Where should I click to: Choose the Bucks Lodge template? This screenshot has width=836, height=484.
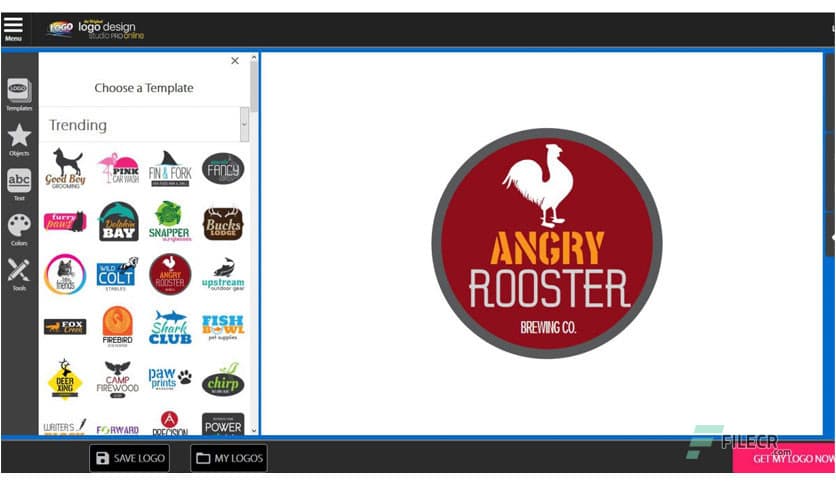point(223,223)
